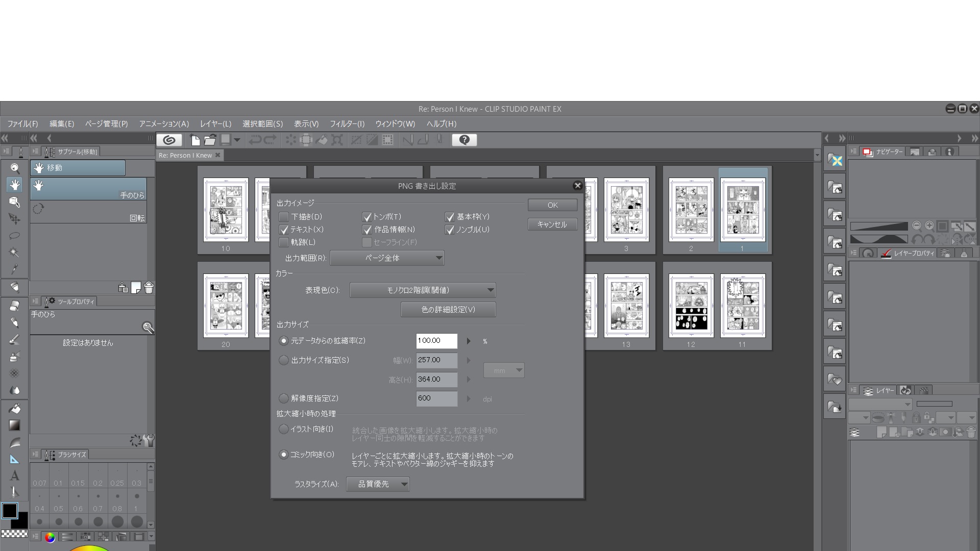Click the scale ratio 100.00 input field

[436, 341]
